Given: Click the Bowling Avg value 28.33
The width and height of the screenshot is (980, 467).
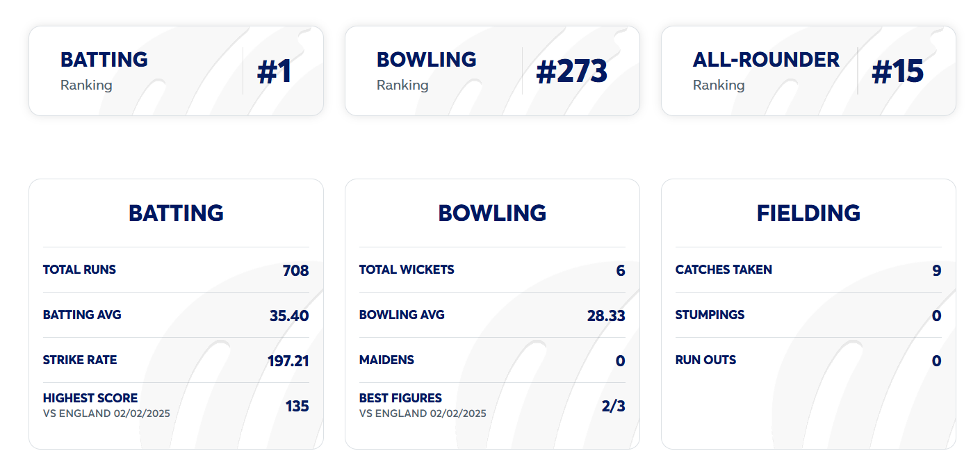Looking at the screenshot, I should tap(606, 316).
